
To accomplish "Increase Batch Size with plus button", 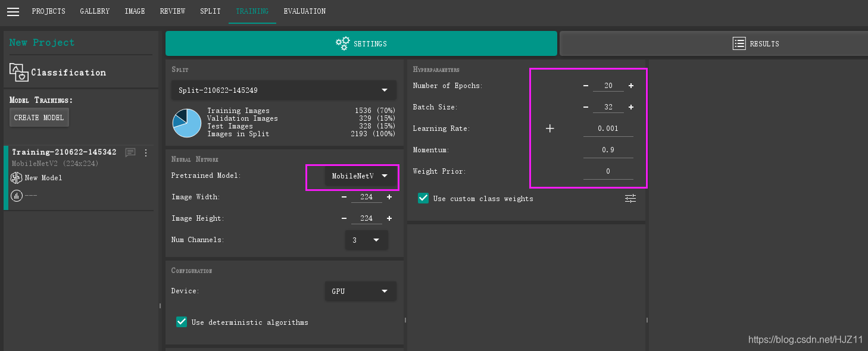I will tap(631, 107).
